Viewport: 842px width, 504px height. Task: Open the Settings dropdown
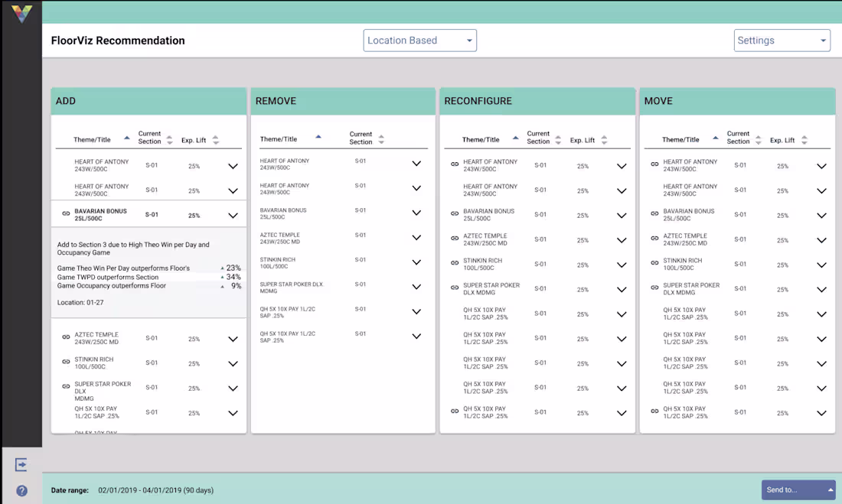click(x=782, y=40)
